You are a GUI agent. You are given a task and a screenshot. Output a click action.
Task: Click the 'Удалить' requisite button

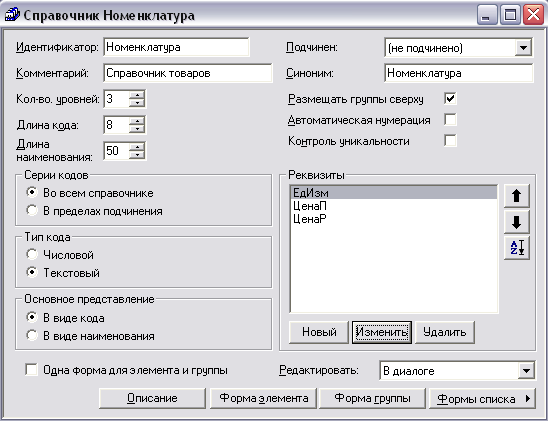(445, 332)
